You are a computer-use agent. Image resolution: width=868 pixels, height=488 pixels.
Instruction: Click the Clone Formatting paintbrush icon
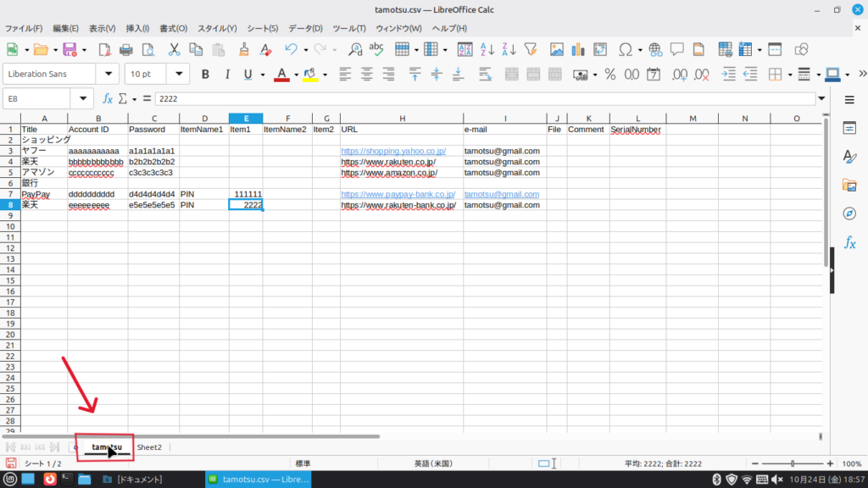244,49
